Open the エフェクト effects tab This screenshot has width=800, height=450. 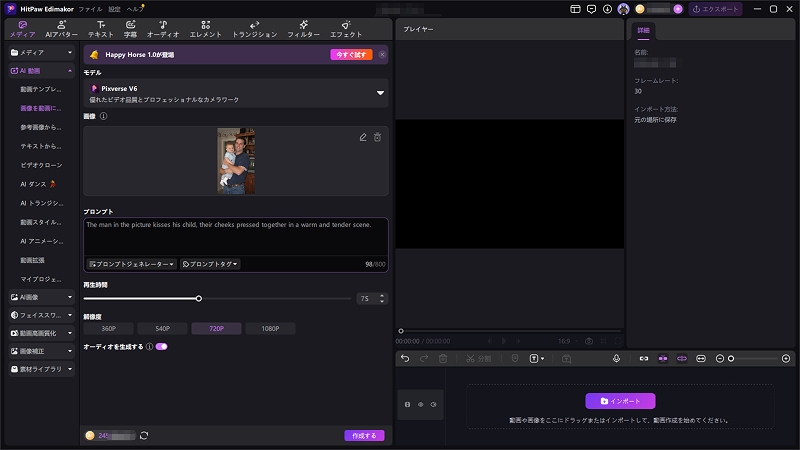(346, 29)
